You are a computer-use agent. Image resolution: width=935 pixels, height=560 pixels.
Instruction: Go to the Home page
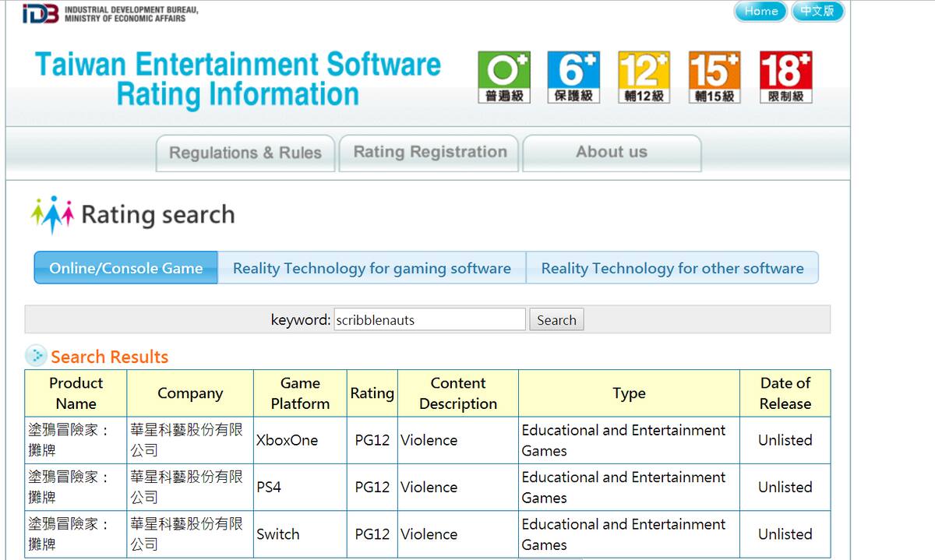(760, 12)
